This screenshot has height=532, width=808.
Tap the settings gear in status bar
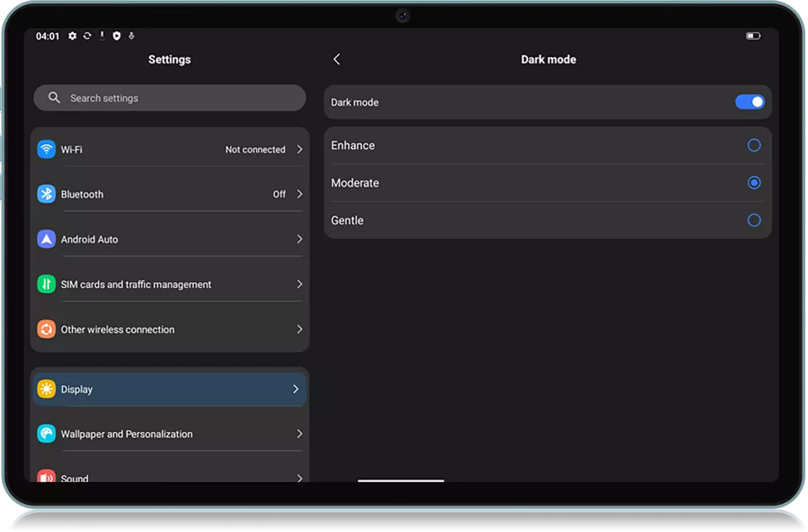(x=72, y=36)
